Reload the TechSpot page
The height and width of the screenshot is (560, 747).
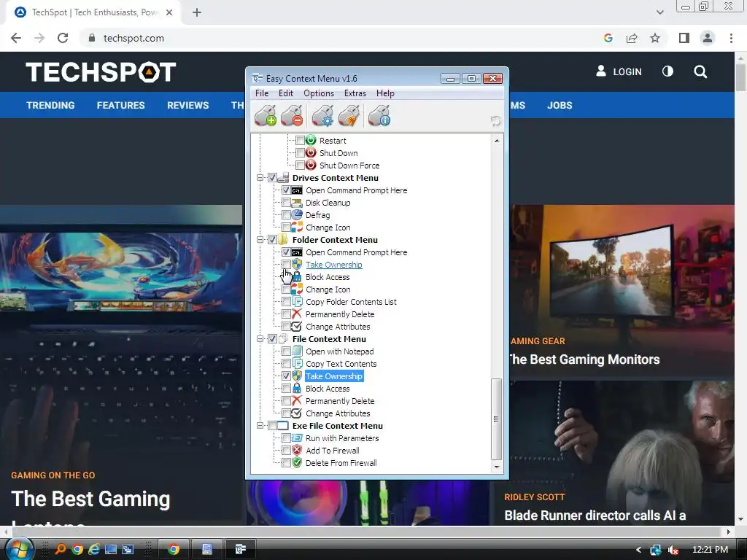click(x=63, y=38)
